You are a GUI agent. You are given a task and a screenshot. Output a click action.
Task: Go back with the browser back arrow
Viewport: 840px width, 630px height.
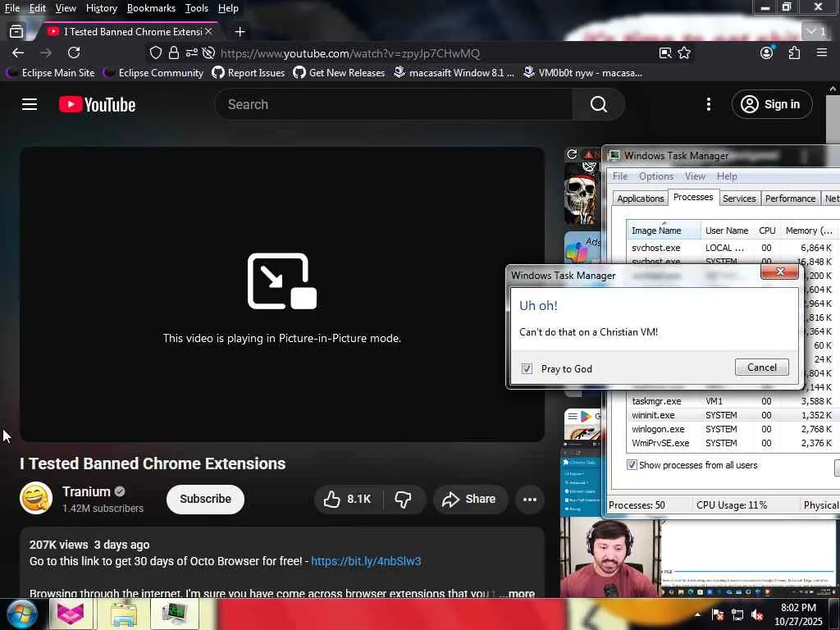[x=18, y=52]
